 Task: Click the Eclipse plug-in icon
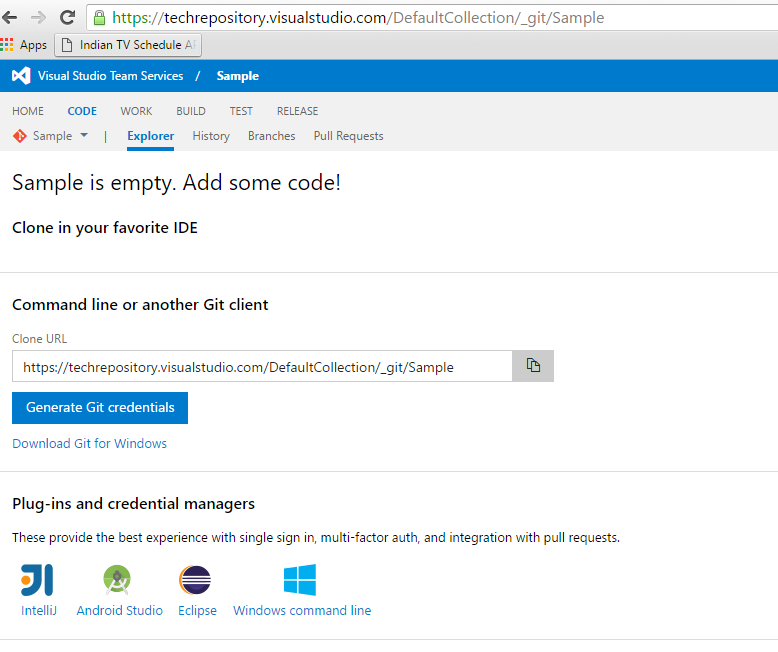coord(196,580)
